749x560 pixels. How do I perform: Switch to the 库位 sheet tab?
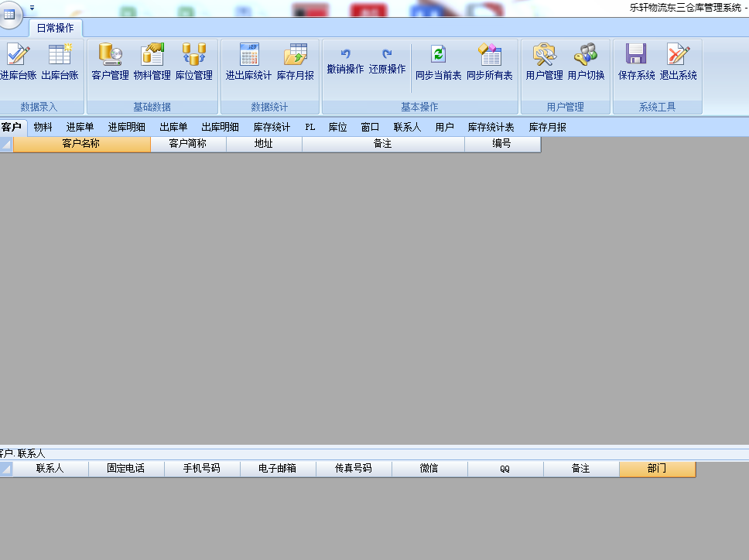pyautogui.click(x=337, y=127)
